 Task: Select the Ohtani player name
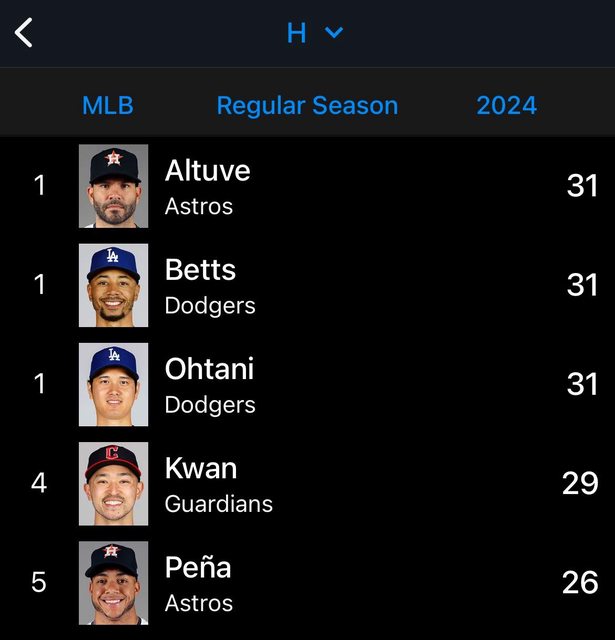pos(209,368)
